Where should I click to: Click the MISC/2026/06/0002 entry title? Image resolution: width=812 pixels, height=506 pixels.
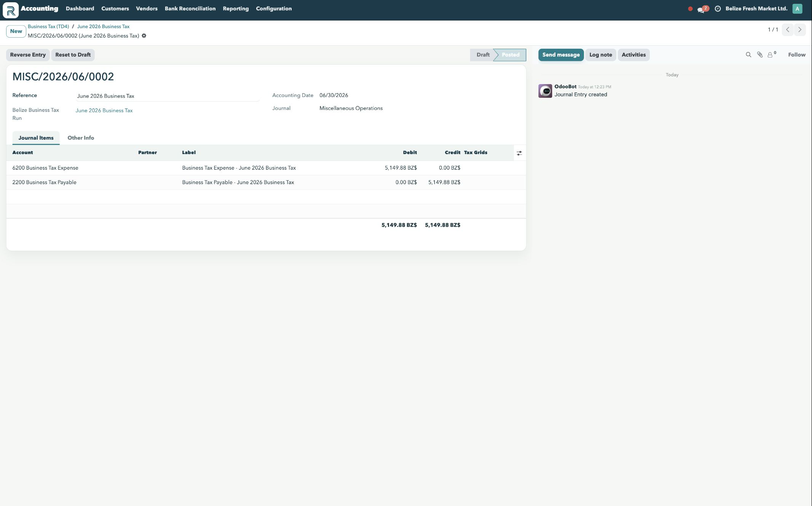(x=63, y=77)
